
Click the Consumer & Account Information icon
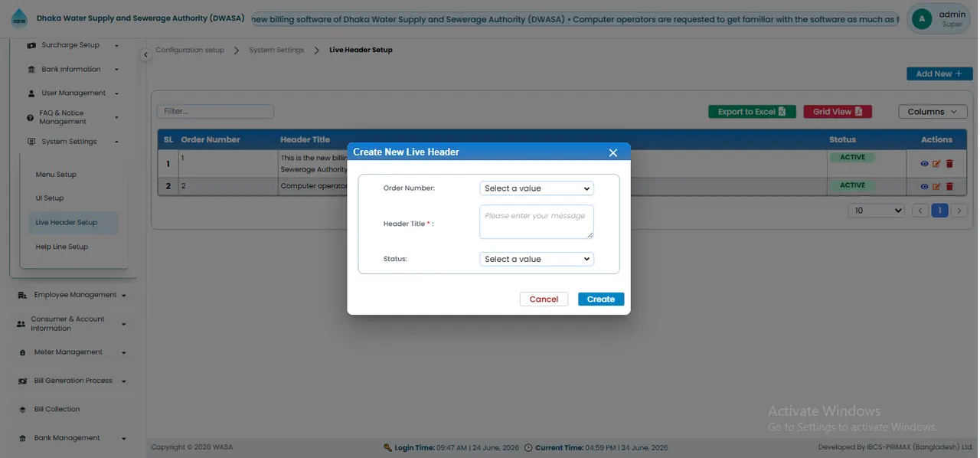[21, 324]
